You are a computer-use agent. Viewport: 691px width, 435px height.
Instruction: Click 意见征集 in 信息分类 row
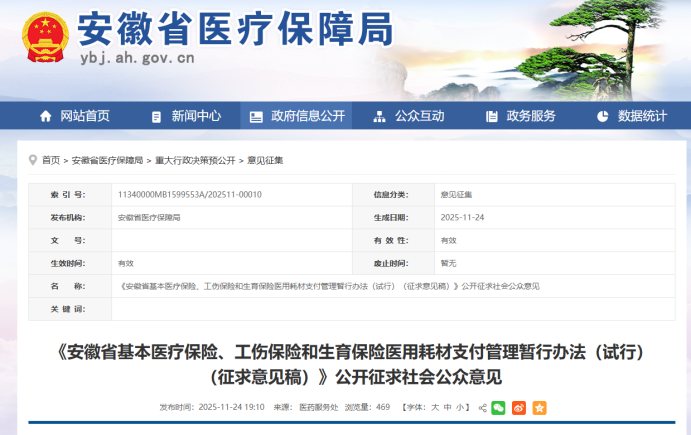coord(456,195)
